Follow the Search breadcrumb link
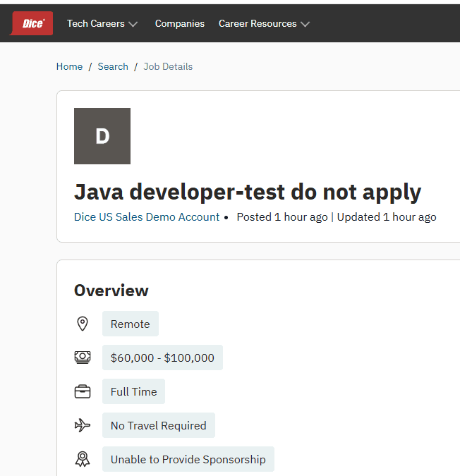 (x=113, y=66)
